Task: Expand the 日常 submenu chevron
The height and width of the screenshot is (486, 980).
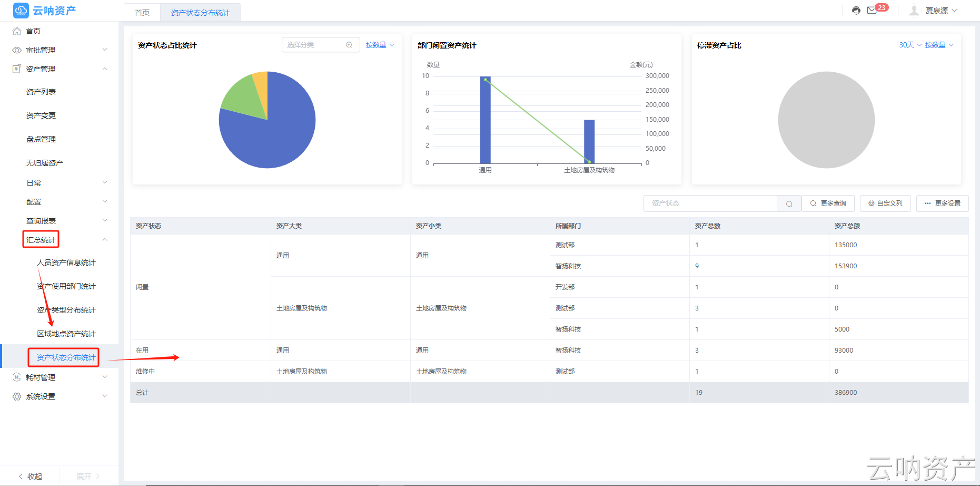Action: pos(105,183)
